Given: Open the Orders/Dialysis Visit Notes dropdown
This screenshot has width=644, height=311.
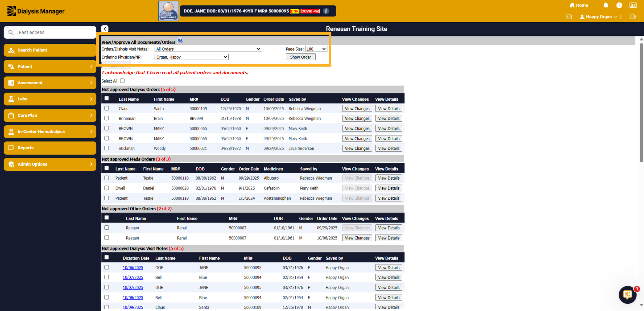Looking at the screenshot, I should (x=208, y=49).
